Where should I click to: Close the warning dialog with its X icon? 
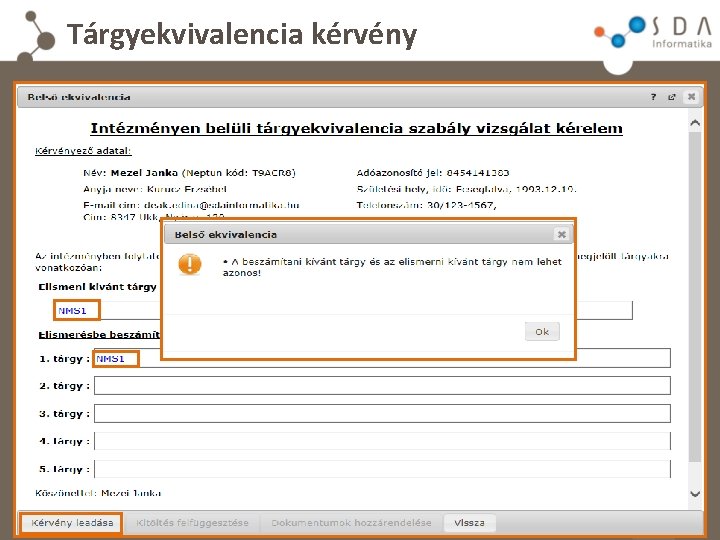click(x=561, y=234)
